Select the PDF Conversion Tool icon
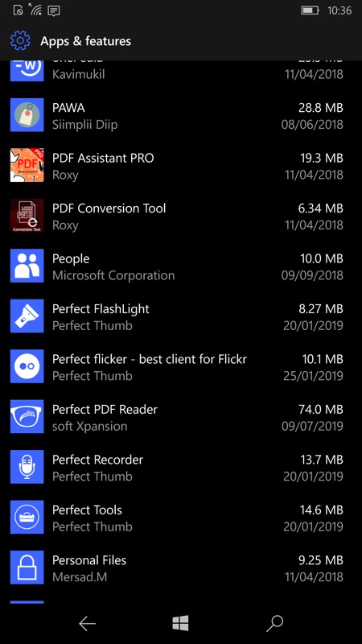 27,215
